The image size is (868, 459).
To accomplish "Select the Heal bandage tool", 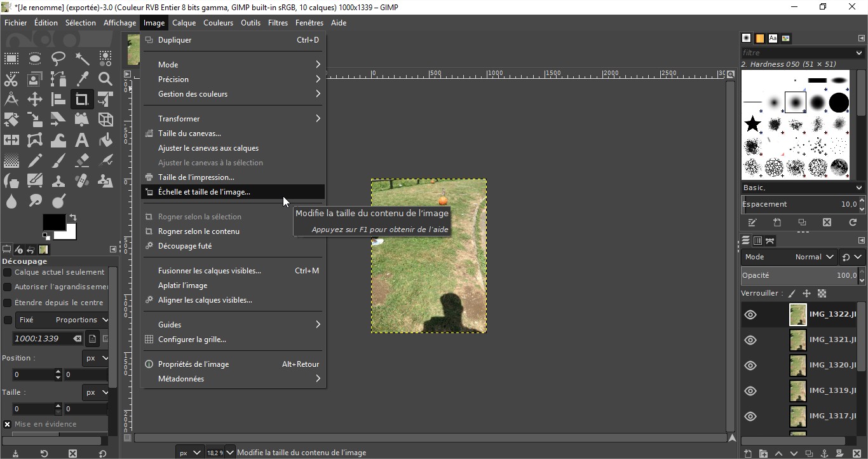I will [x=82, y=181].
